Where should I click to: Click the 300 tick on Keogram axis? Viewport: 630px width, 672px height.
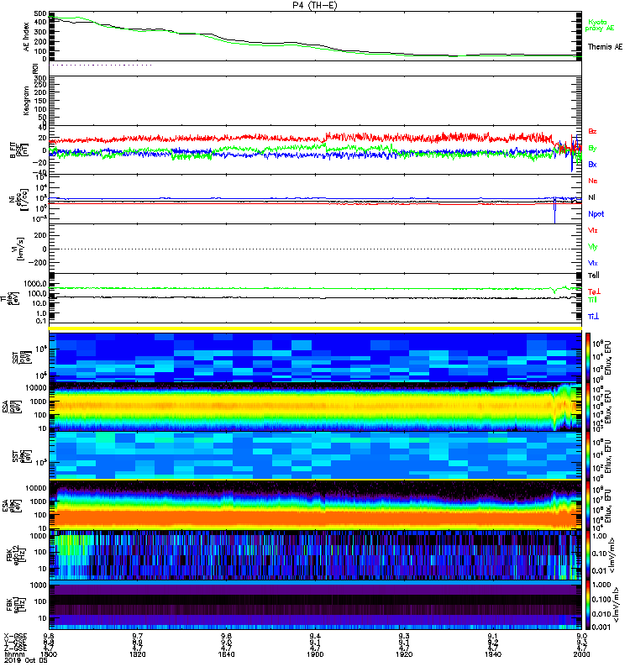point(41,78)
